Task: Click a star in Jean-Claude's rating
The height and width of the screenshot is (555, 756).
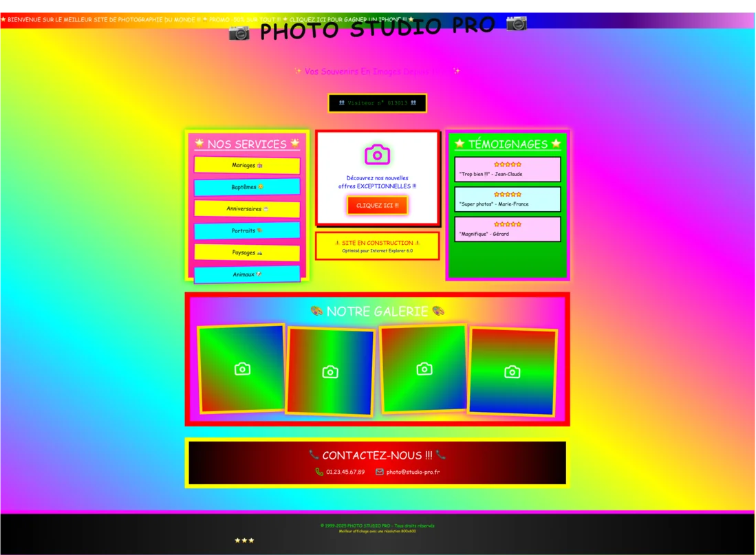Action: click(507, 164)
